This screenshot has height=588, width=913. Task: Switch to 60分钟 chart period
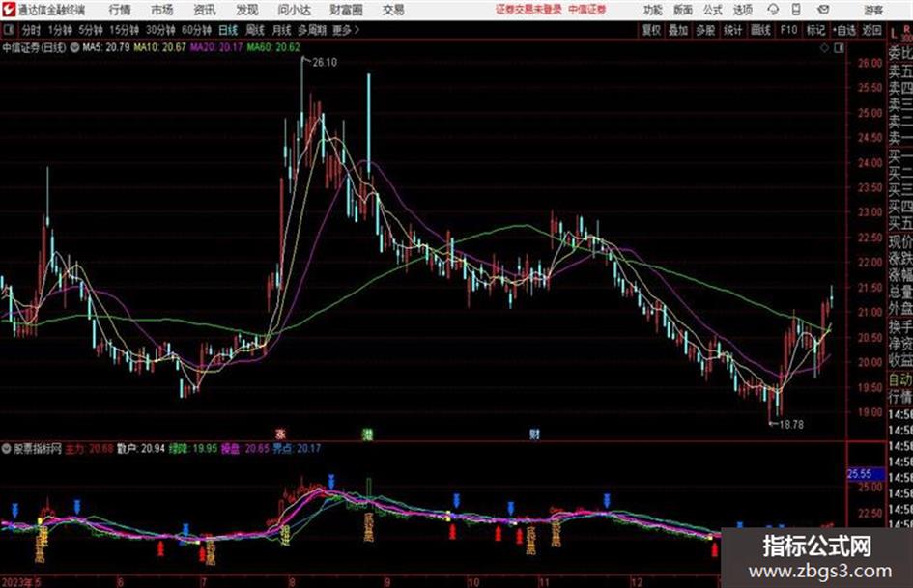tap(196, 30)
